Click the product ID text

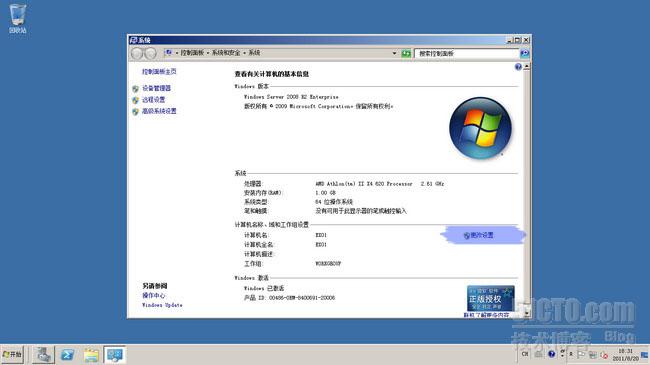289,298
